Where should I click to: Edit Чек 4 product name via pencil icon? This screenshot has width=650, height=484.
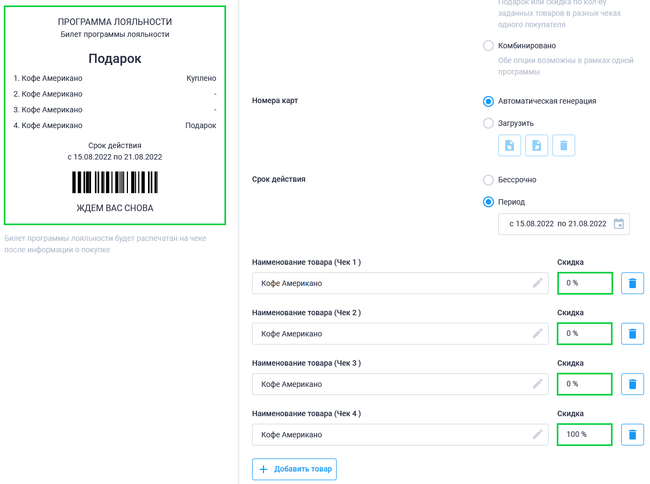pos(538,434)
